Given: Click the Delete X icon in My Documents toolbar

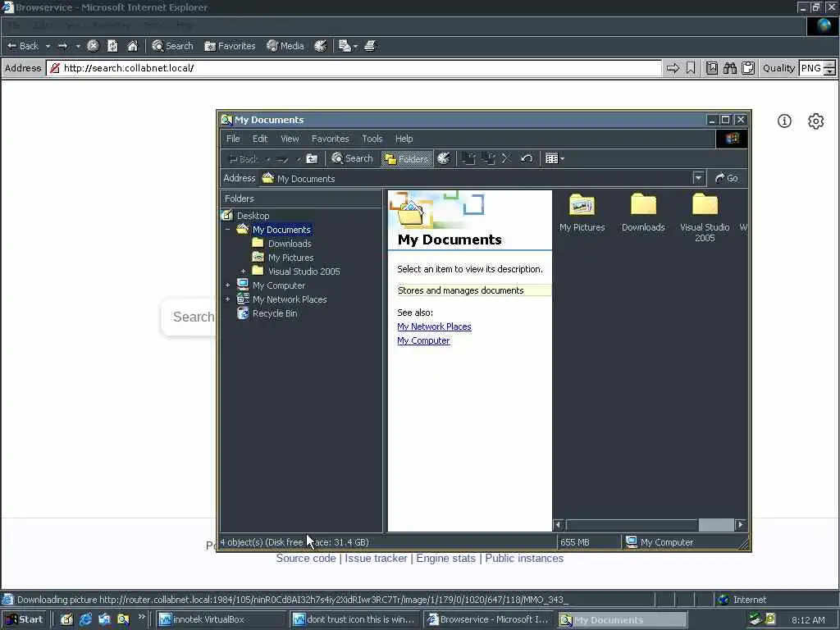Looking at the screenshot, I should pyautogui.click(x=506, y=158).
